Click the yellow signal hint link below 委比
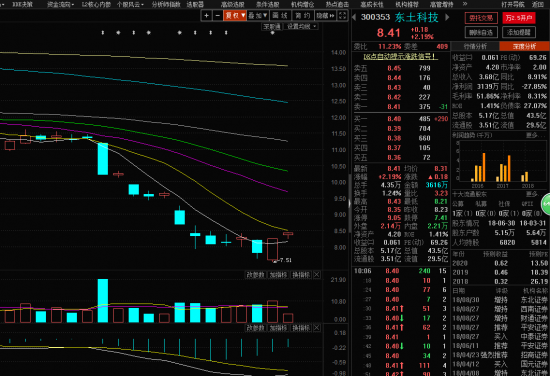 pyautogui.click(x=400, y=56)
